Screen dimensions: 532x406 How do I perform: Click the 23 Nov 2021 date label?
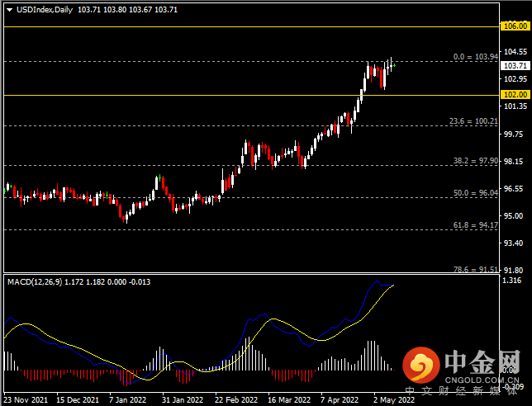[26, 400]
